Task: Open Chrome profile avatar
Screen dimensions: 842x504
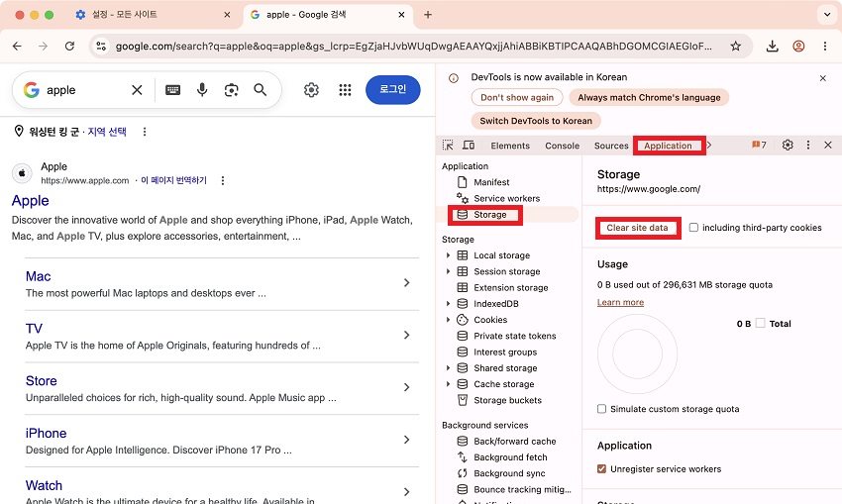Action: pyautogui.click(x=798, y=47)
